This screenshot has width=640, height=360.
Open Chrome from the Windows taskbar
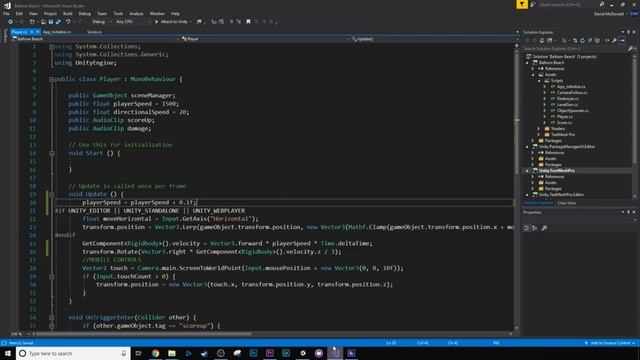point(156,353)
